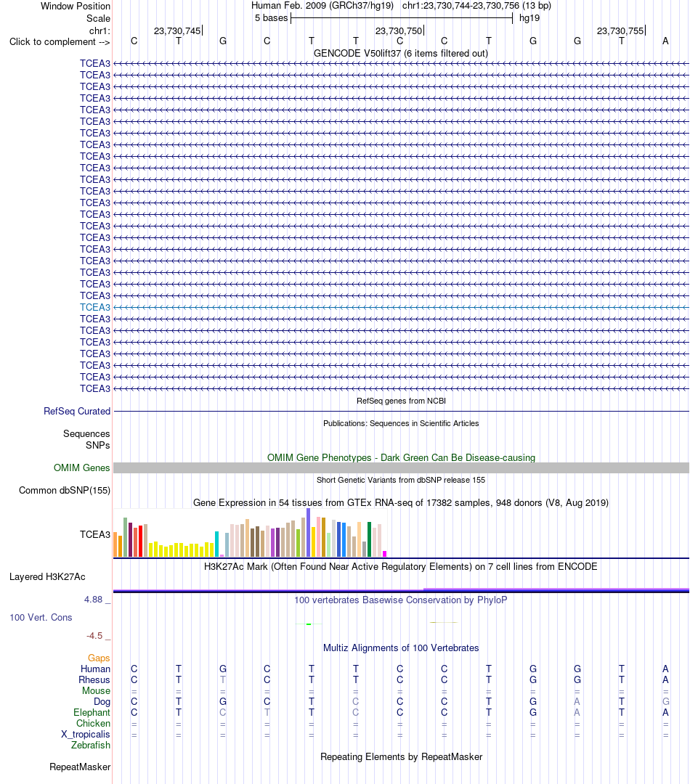Click the gray OMIM Genes bar
This screenshot has width=690, height=784.
pos(401,468)
